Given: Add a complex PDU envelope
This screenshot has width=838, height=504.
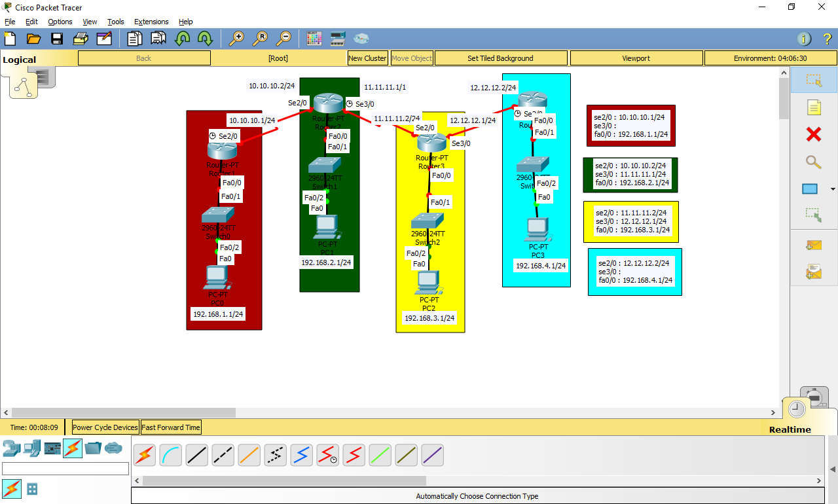Looking at the screenshot, I should [x=814, y=272].
